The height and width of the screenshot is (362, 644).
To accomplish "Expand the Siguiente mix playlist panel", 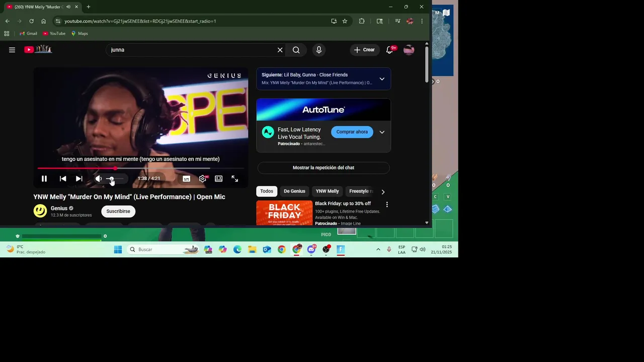I will pos(382,79).
